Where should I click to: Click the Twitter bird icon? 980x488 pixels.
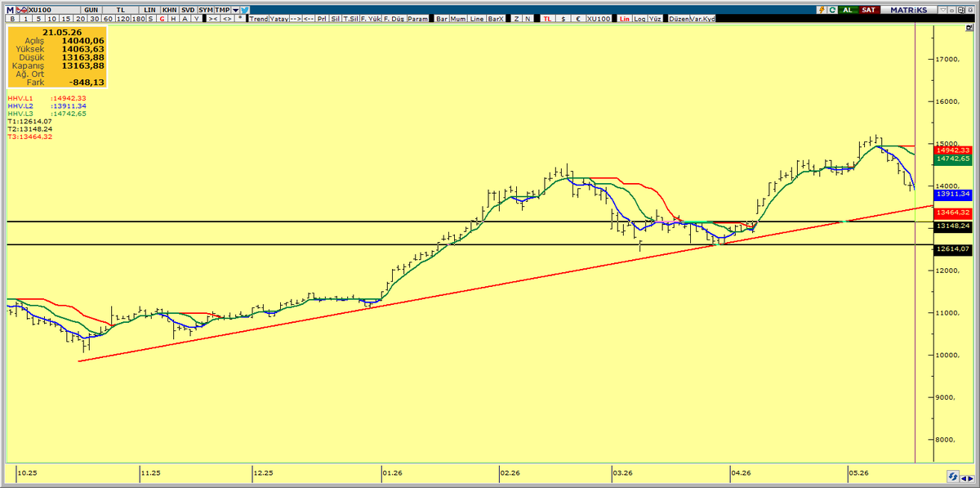click(244, 10)
